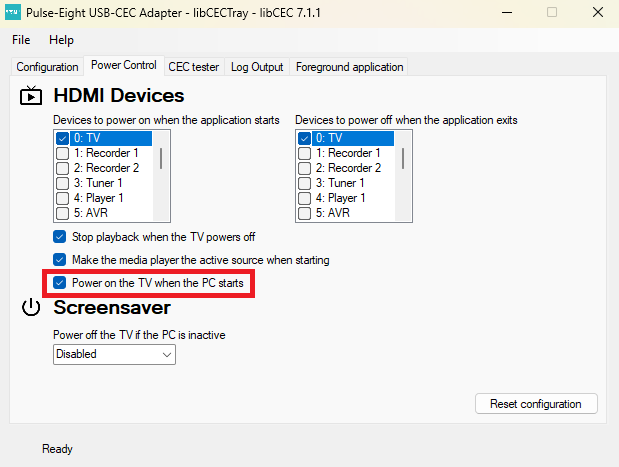Image resolution: width=619 pixels, height=467 pixels.
Task: Go to Foreground application tab
Action: tap(349, 67)
